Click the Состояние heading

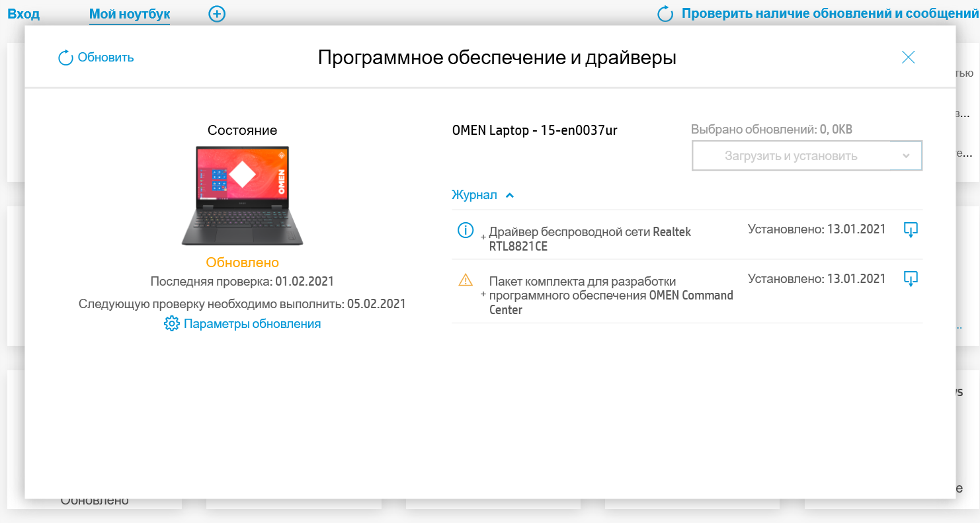(x=243, y=130)
